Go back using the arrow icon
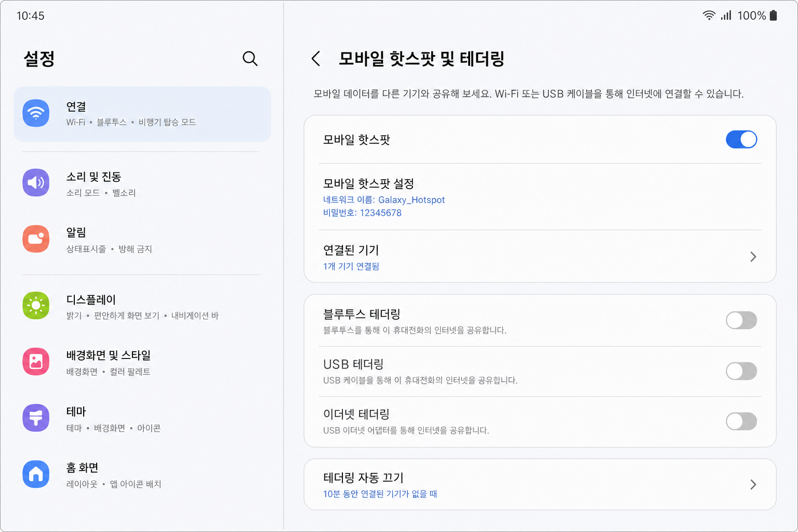The width and height of the screenshot is (798, 532). click(x=315, y=59)
